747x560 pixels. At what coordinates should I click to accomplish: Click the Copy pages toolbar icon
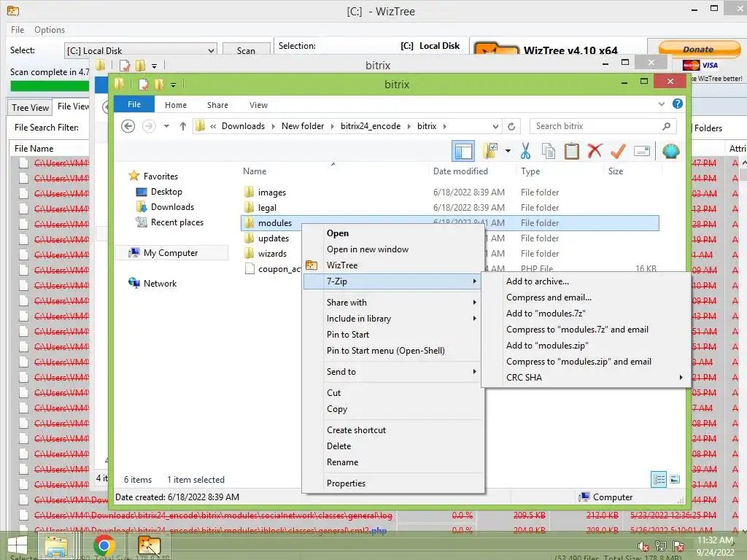tap(549, 152)
